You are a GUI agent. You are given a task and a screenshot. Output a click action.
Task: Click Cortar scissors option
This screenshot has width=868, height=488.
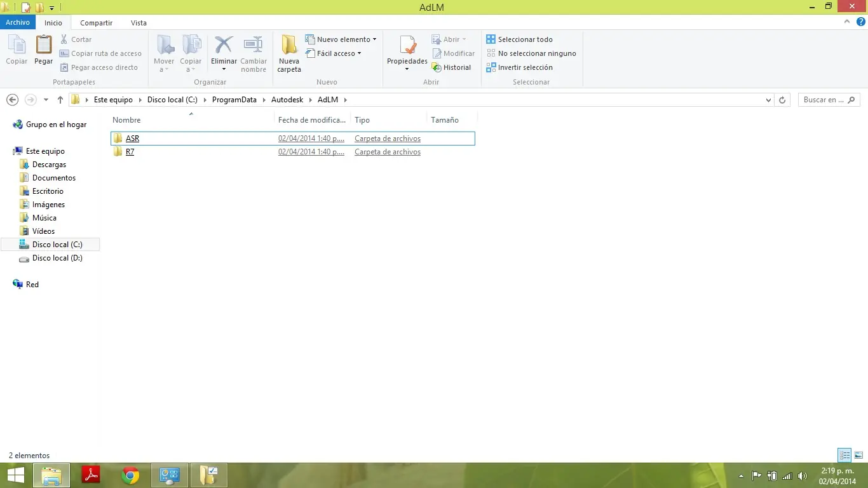click(x=76, y=39)
